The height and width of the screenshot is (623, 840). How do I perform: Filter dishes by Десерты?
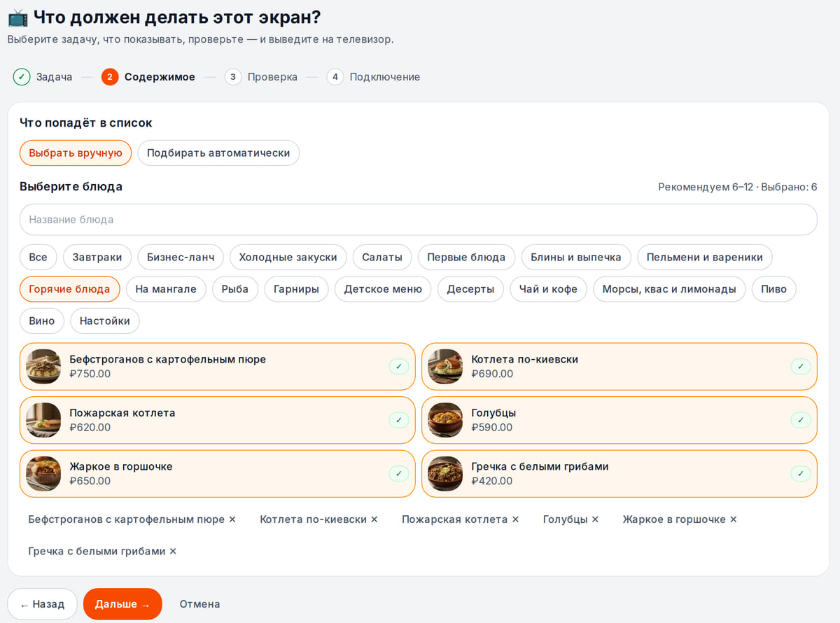click(470, 289)
